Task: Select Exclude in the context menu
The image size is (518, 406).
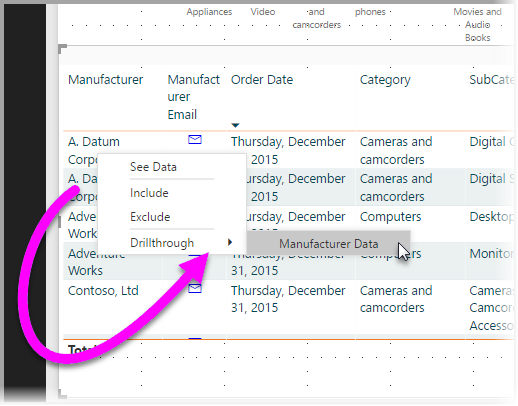Action: pyautogui.click(x=150, y=217)
